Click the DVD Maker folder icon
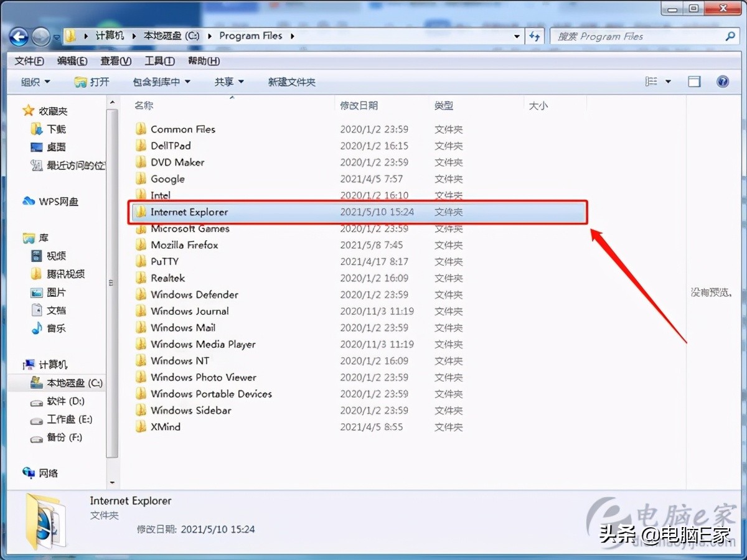747x560 pixels. (x=141, y=162)
